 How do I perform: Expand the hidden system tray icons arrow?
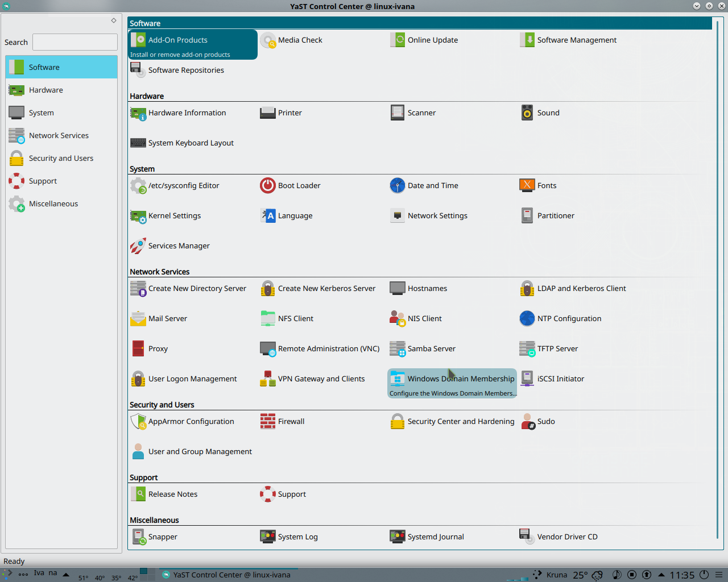[661, 575]
